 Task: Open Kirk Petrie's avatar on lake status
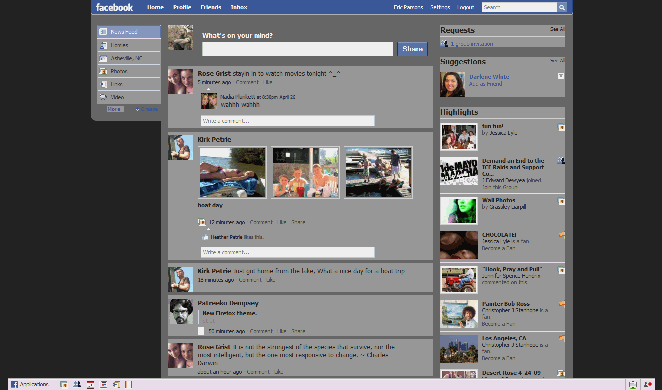click(180, 279)
